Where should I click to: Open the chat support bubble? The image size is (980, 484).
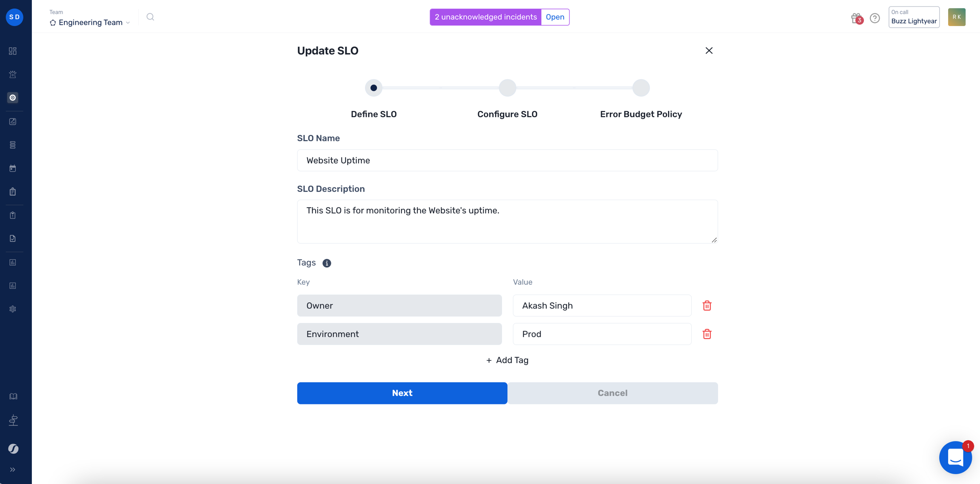pyautogui.click(x=955, y=458)
